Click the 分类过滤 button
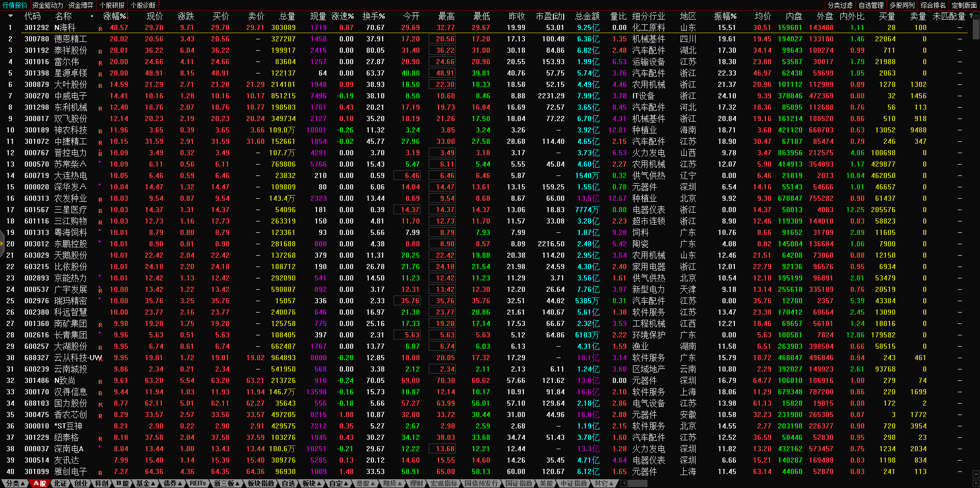This screenshot has width=980, height=488. tap(840, 5)
